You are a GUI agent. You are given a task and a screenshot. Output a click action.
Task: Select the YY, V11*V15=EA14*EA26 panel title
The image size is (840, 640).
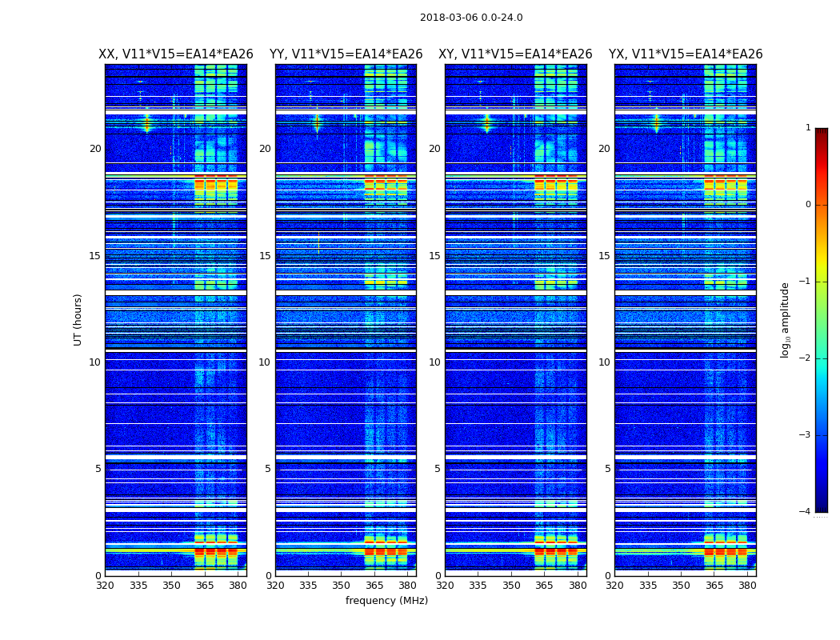coord(346,54)
